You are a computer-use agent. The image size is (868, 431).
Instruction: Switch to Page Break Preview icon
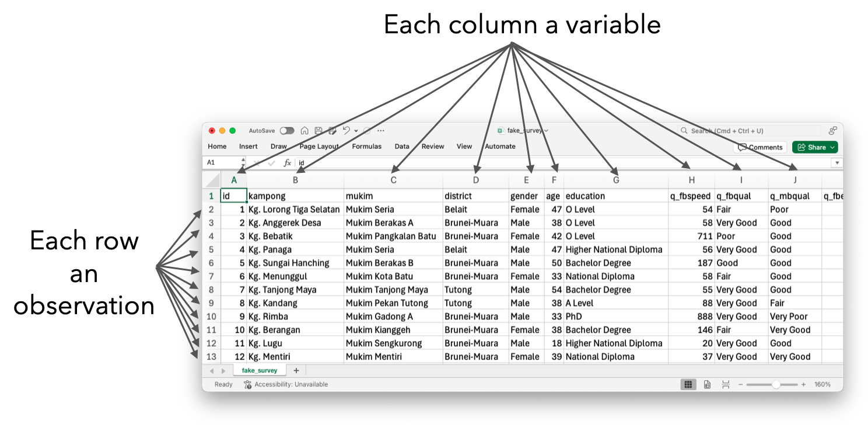tap(726, 384)
